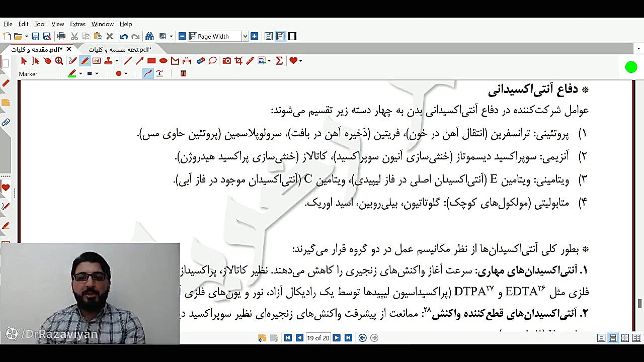Open the Window menu
644x362 pixels.
tap(103, 24)
